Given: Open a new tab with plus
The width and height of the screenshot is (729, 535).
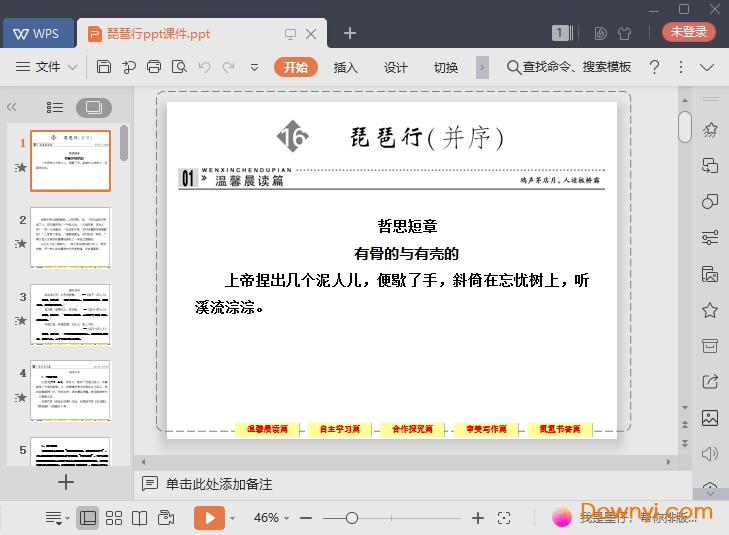Looking at the screenshot, I should (x=350, y=33).
